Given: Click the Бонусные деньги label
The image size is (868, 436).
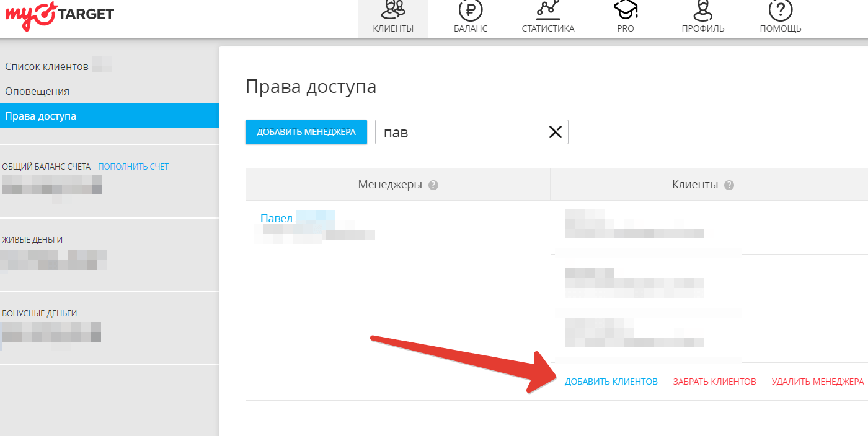Looking at the screenshot, I should (x=40, y=313).
